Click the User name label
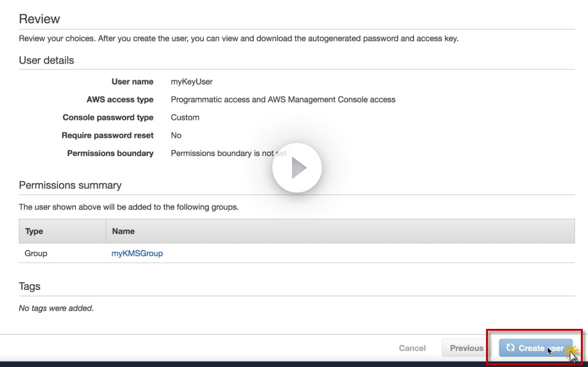Image resolution: width=588 pixels, height=367 pixels. (132, 82)
